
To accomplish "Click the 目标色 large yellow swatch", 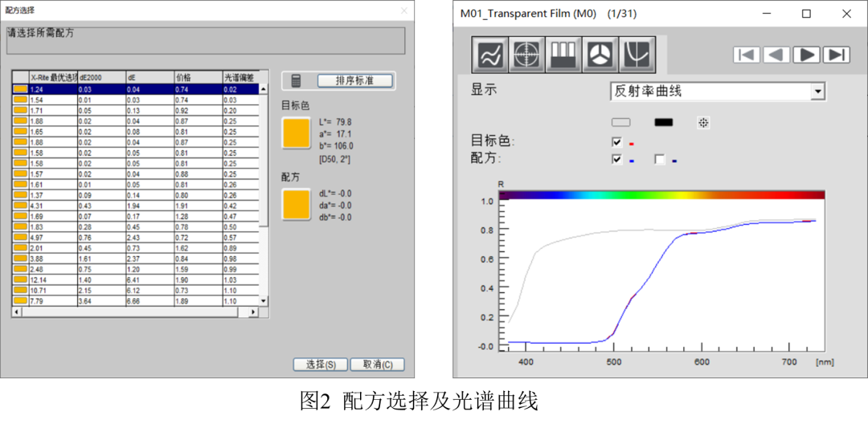I will pyautogui.click(x=296, y=133).
